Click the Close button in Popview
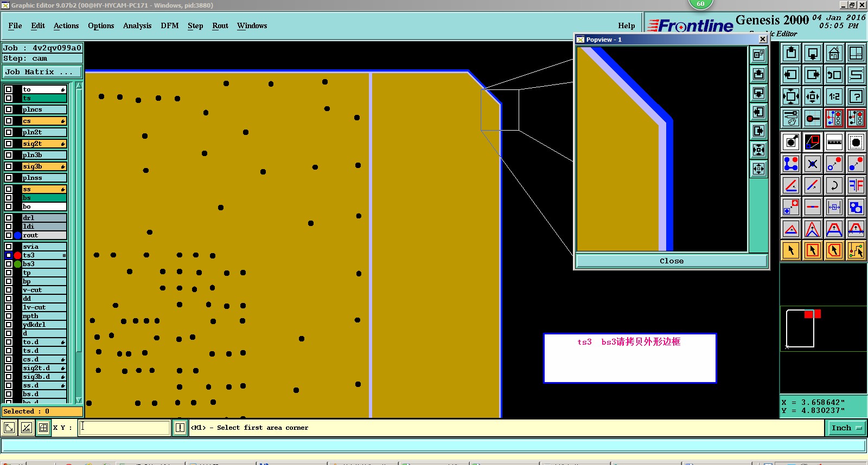The width and height of the screenshot is (868, 465). (672, 261)
